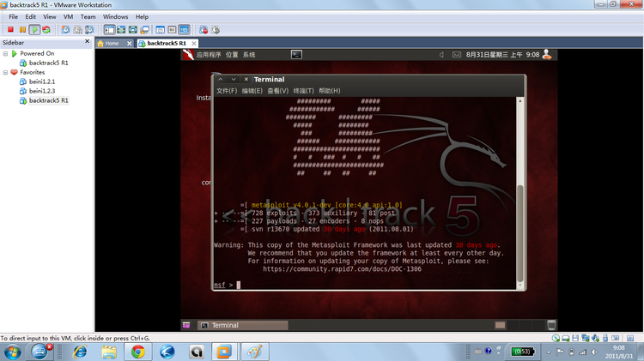Show the VM summary view icon
The height and width of the screenshot is (361, 644).
(x=161, y=29)
